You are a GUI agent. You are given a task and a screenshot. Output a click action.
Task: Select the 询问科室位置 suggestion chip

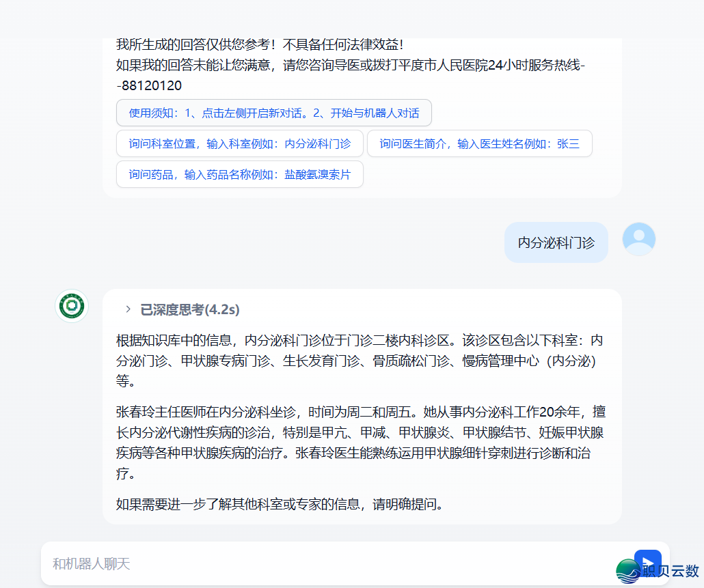click(240, 143)
